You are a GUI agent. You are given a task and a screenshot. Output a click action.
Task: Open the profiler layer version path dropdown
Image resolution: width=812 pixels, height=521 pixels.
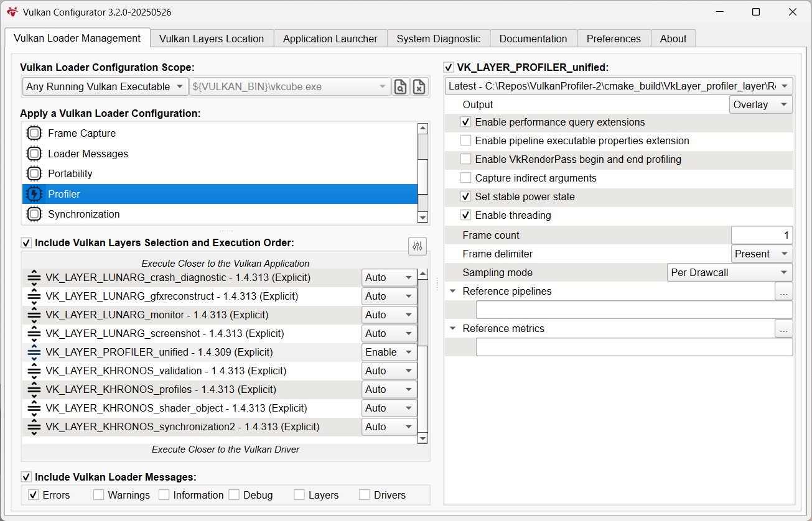(619, 86)
